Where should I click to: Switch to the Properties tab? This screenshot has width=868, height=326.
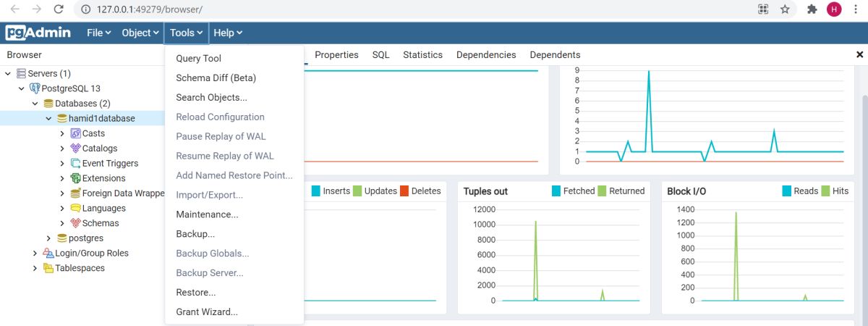click(x=336, y=55)
